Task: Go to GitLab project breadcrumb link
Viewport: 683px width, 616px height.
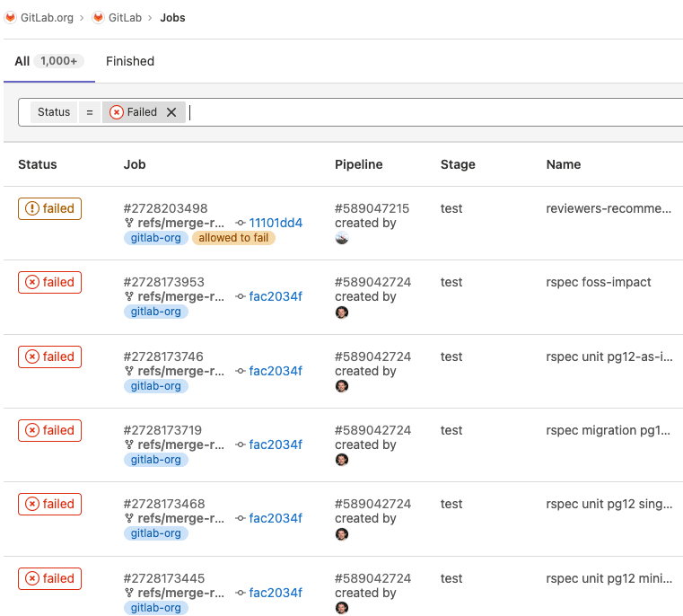Action: tap(125, 17)
